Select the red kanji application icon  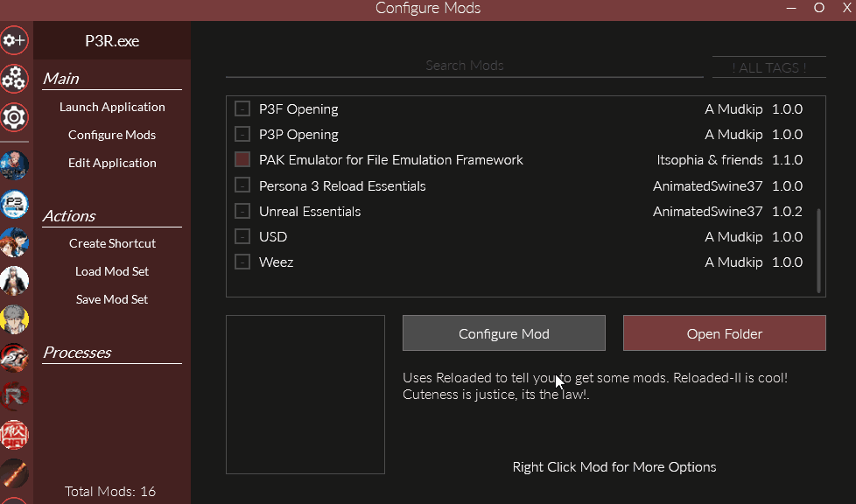coord(15,434)
